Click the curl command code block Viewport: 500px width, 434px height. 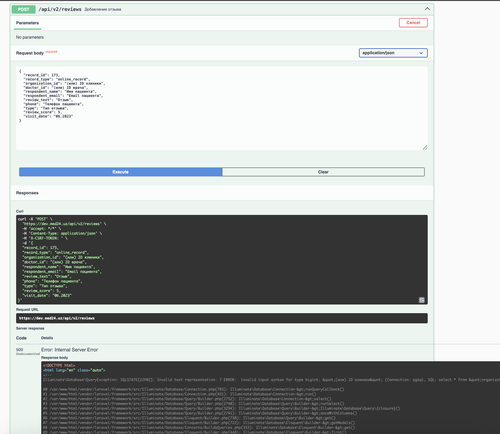(x=222, y=260)
